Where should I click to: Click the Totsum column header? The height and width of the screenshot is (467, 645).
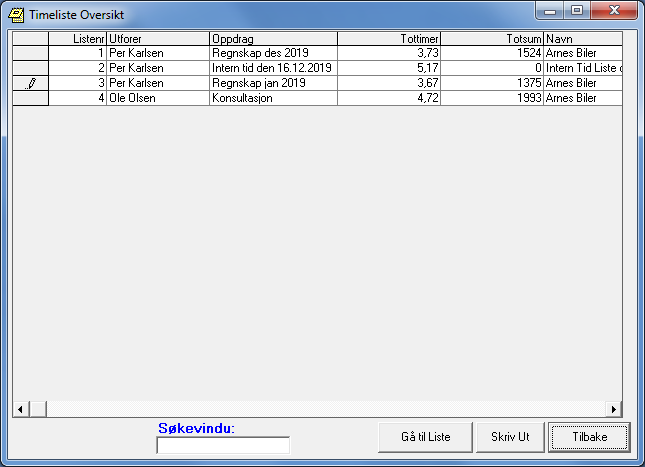[x=492, y=38]
